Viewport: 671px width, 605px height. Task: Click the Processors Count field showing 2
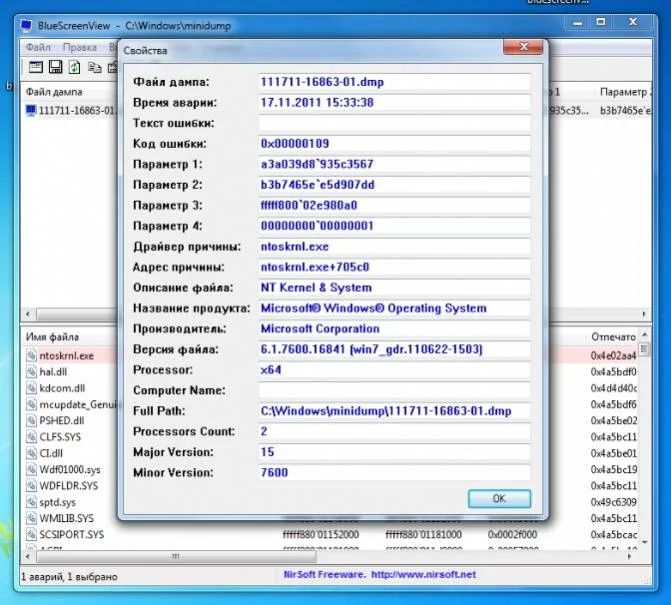(x=395, y=431)
